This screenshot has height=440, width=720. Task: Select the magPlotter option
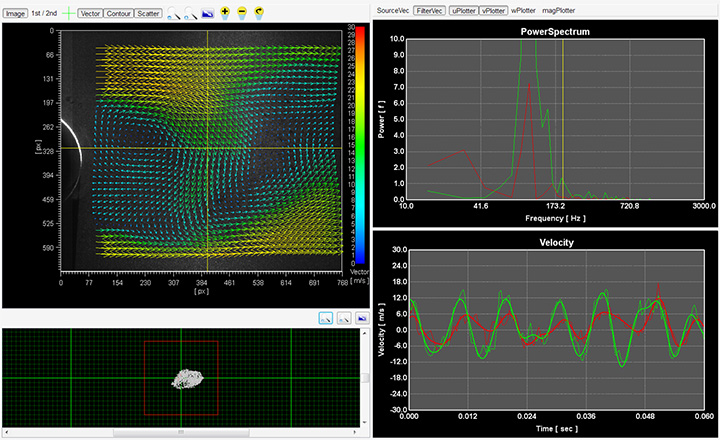coord(558,11)
